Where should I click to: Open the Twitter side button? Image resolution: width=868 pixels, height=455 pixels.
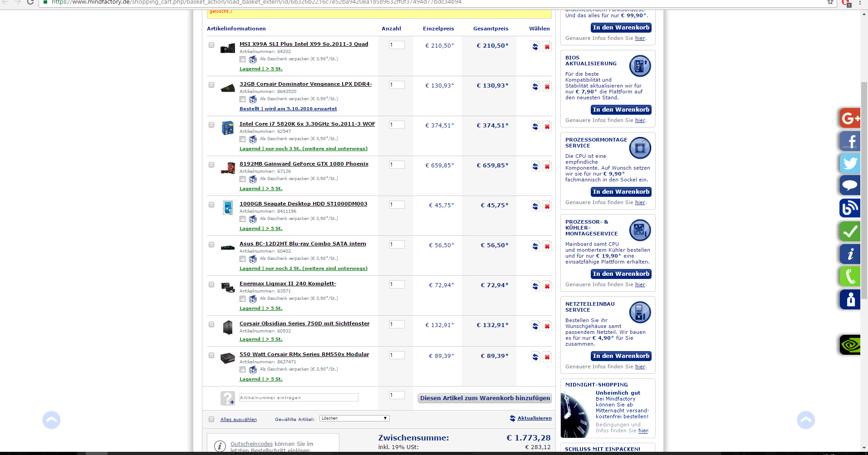pyautogui.click(x=850, y=163)
